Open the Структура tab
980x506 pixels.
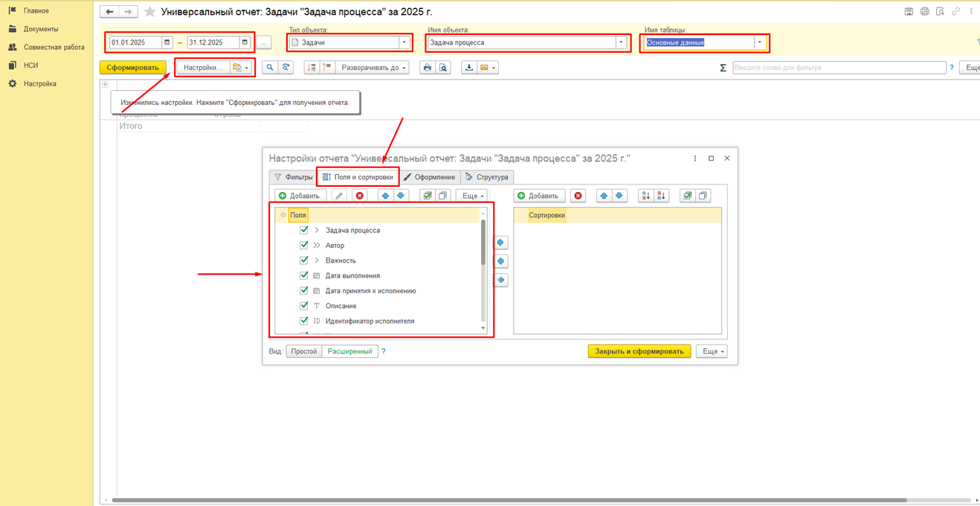pyautogui.click(x=486, y=177)
